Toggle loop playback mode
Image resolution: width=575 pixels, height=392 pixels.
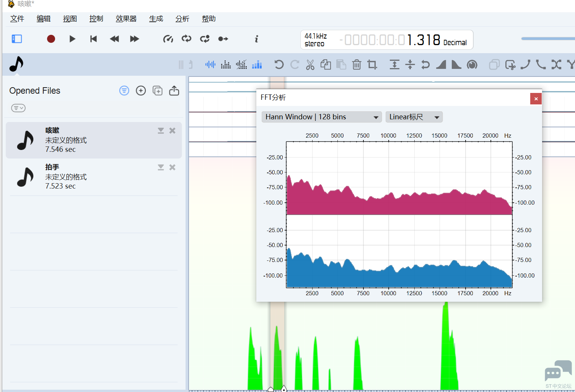tap(186, 39)
